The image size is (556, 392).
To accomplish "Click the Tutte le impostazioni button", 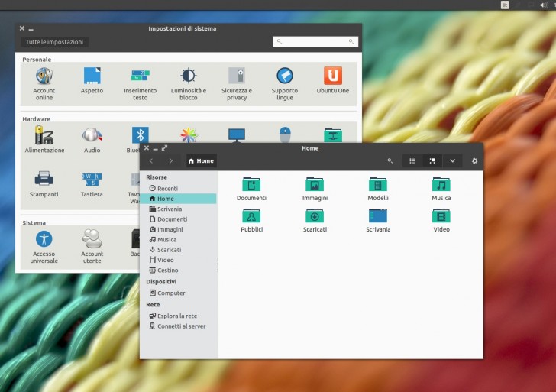I will [x=54, y=42].
